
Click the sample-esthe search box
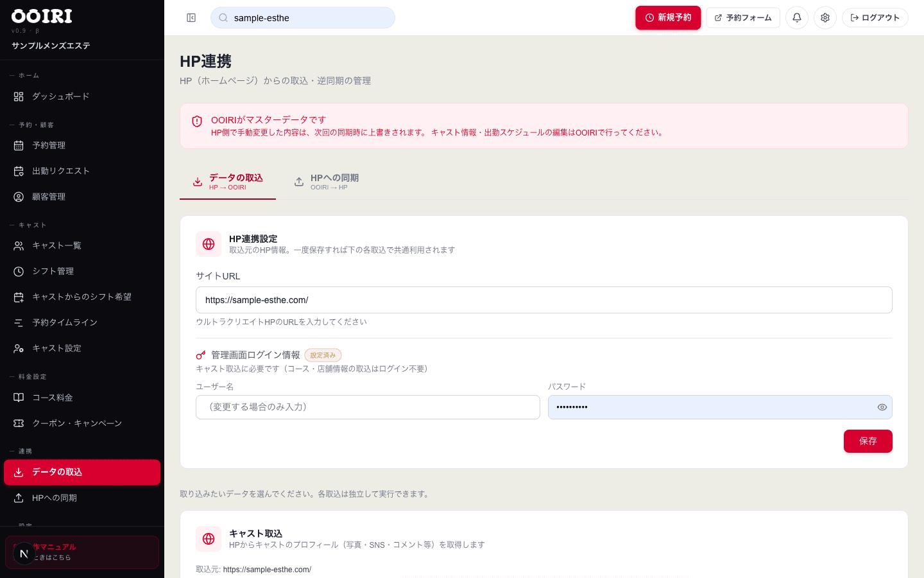303,18
